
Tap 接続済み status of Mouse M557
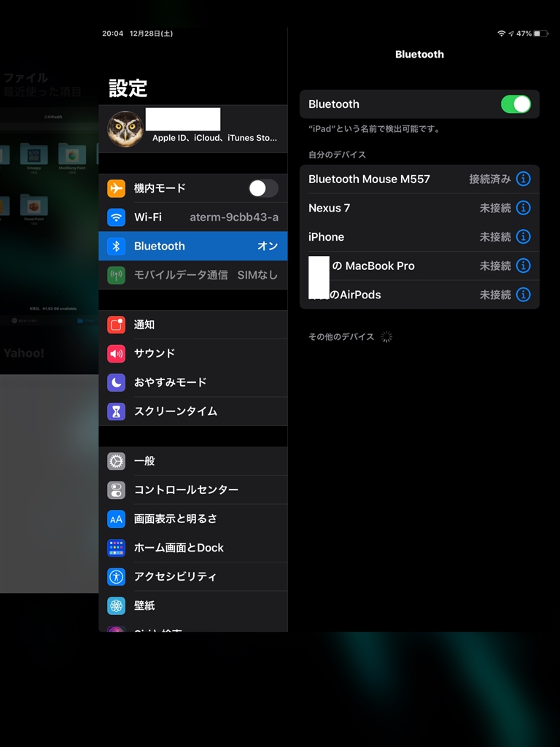point(489,179)
